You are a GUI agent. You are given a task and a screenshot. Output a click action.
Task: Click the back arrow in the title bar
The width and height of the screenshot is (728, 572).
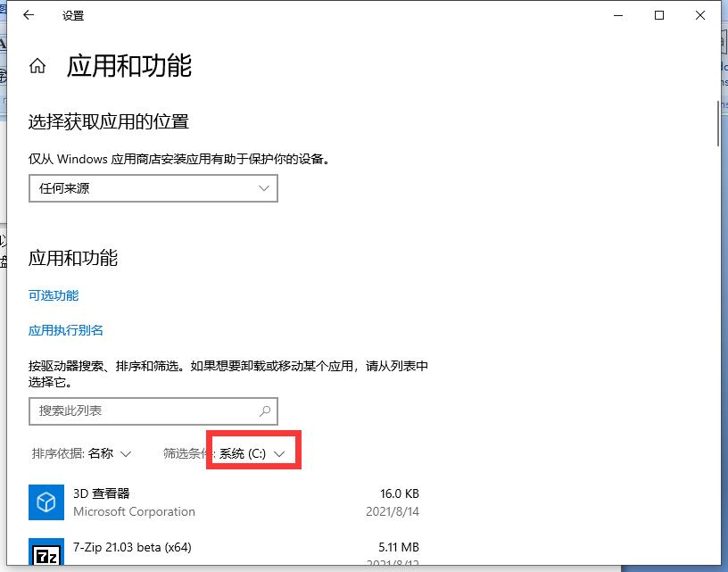tap(28, 15)
